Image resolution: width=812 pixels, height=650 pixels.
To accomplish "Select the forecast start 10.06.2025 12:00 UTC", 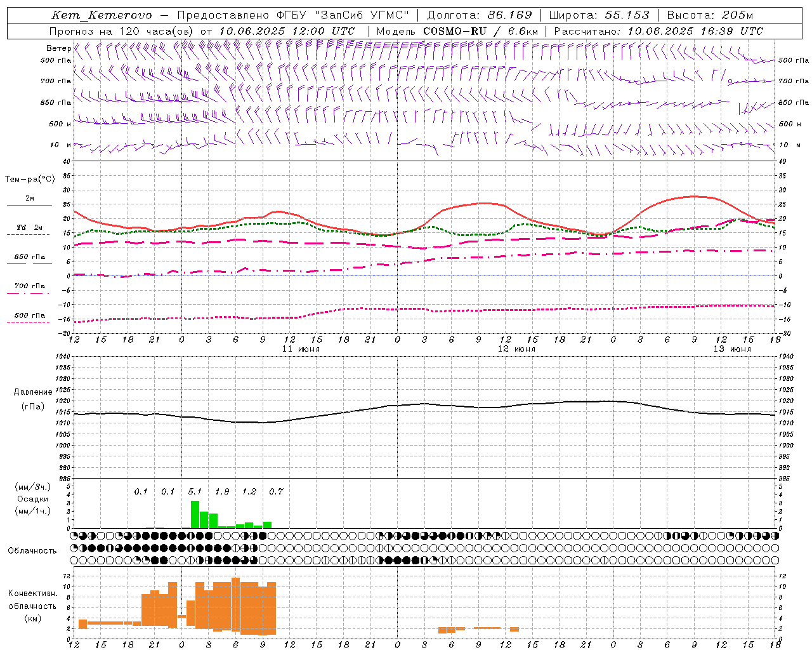I will [x=287, y=31].
